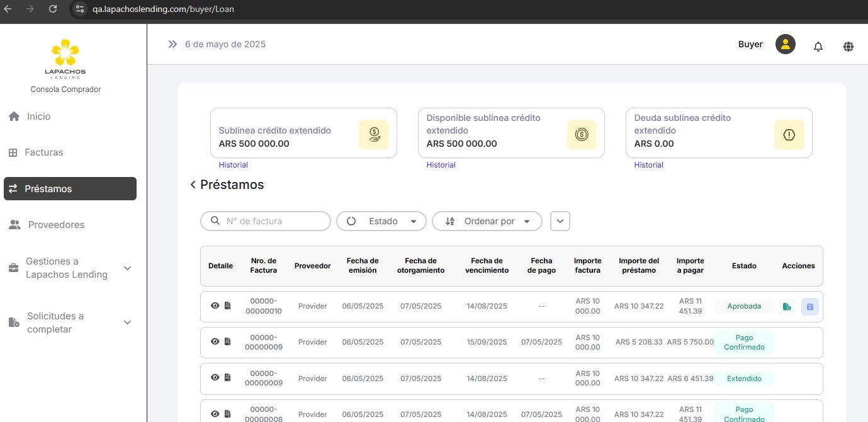Image resolution: width=868 pixels, height=422 pixels.
Task: View details eye icon for invoice 00000-00000010
Action: coord(215,305)
